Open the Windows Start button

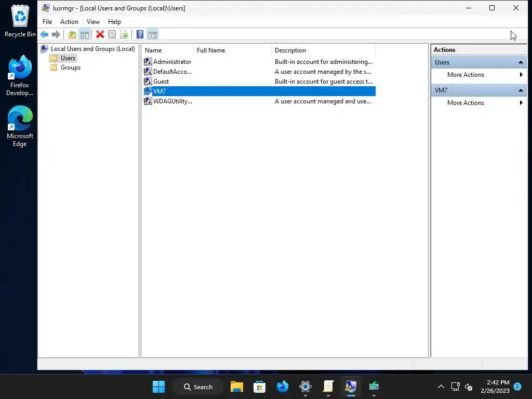coord(159,387)
